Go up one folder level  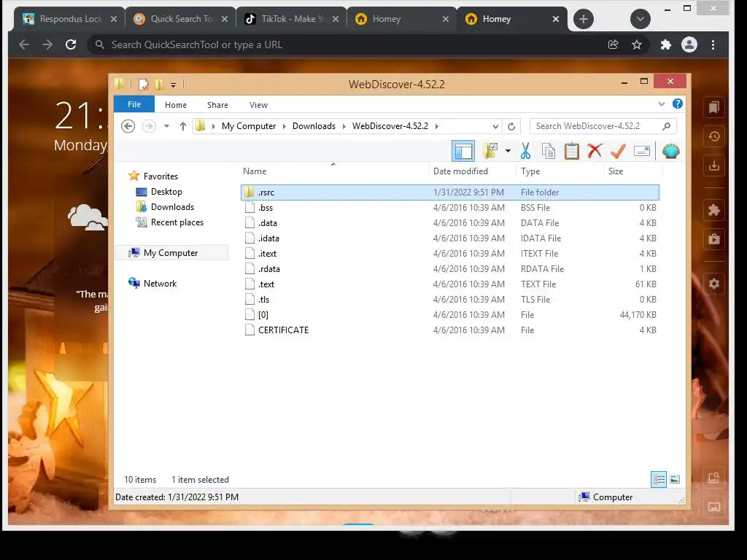pyautogui.click(x=183, y=126)
